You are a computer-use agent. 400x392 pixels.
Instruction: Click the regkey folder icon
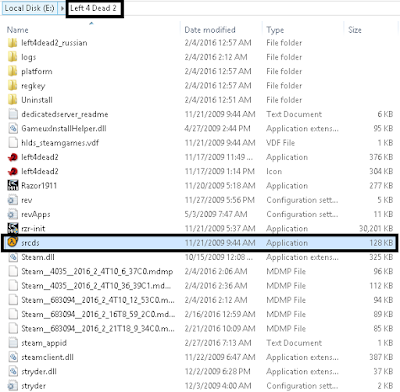[x=13, y=86]
